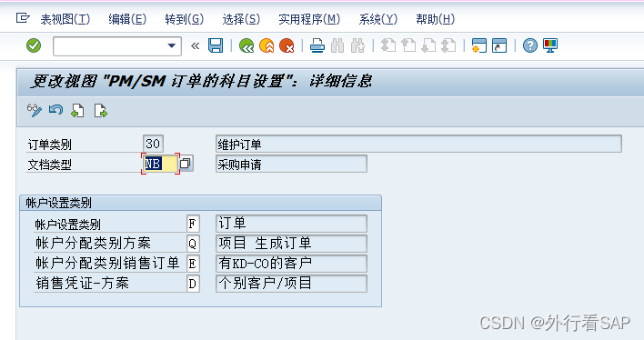Click the Find Next binoculars icon
Image resolution: width=644 pixels, height=340 pixels.
coord(357,45)
